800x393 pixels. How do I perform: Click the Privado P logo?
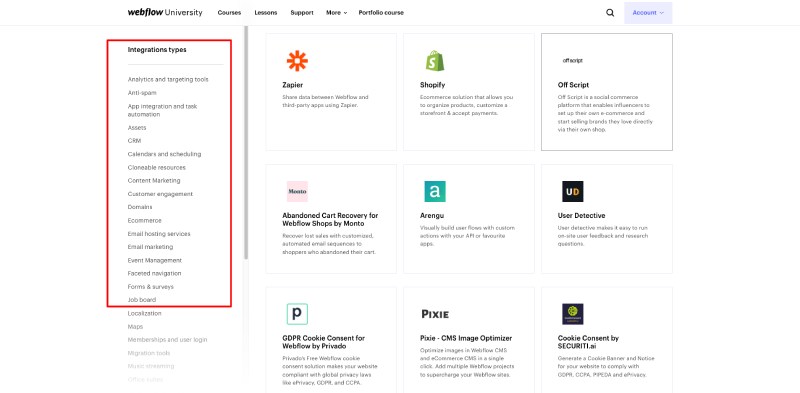click(297, 314)
